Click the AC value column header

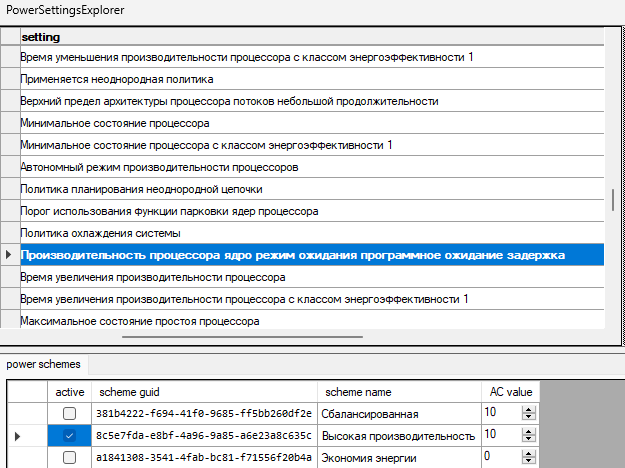[x=511, y=392]
